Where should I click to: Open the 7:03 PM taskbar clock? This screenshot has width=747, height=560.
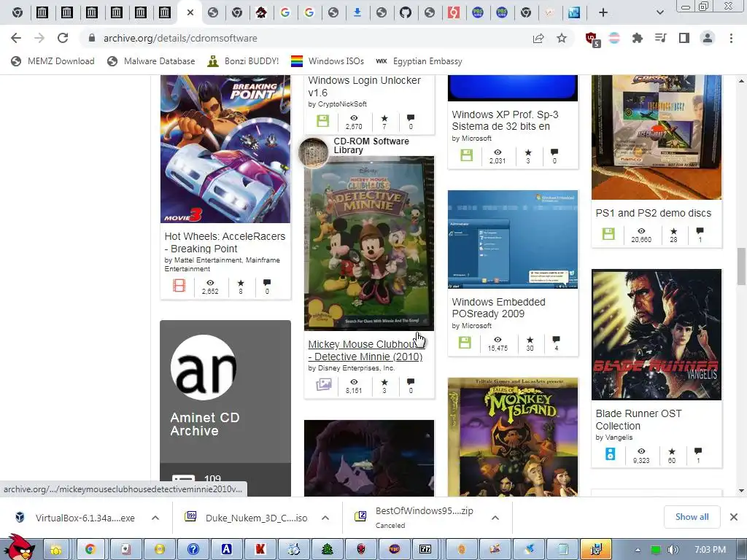710,550
